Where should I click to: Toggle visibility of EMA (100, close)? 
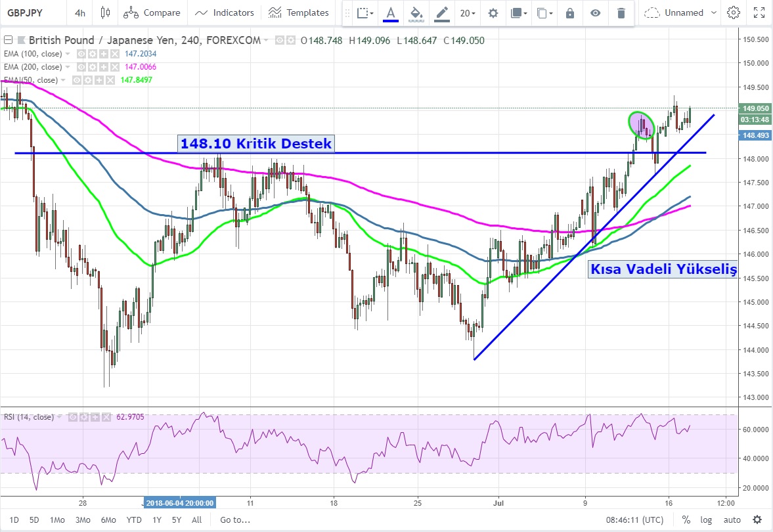tap(82, 54)
